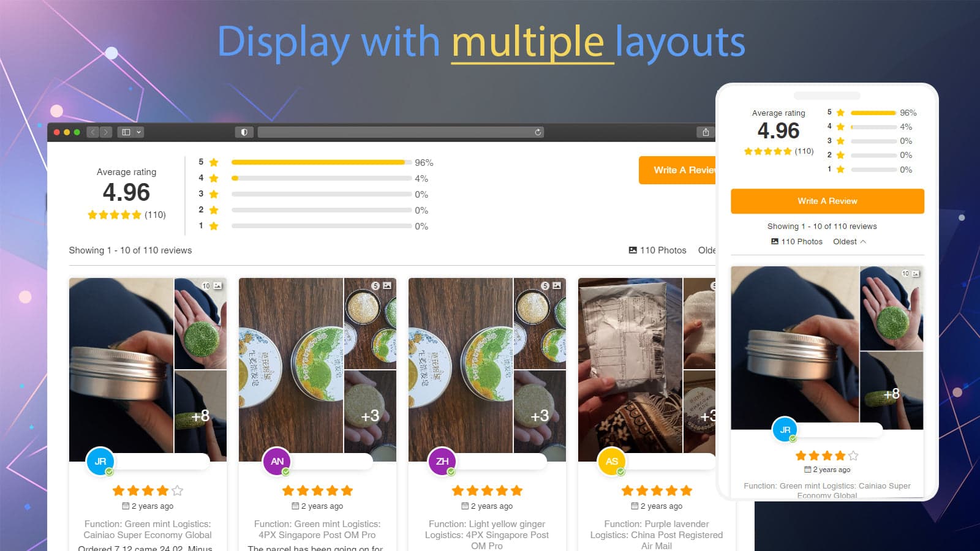Open the 110 Photos filter
Image resolution: width=980 pixels, height=551 pixels.
coord(658,250)
